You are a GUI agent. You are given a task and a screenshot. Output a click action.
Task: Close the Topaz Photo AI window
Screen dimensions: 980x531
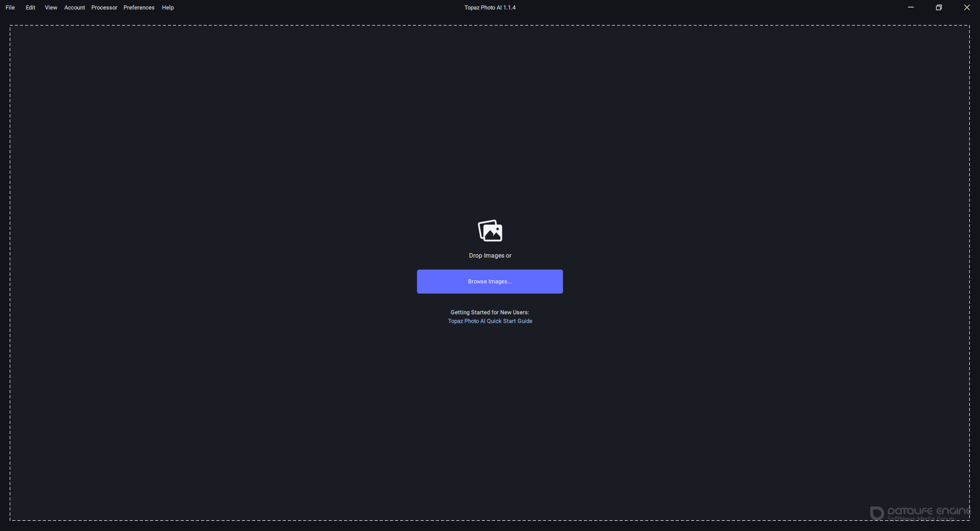pyautogui.click(x=967, y=8)
